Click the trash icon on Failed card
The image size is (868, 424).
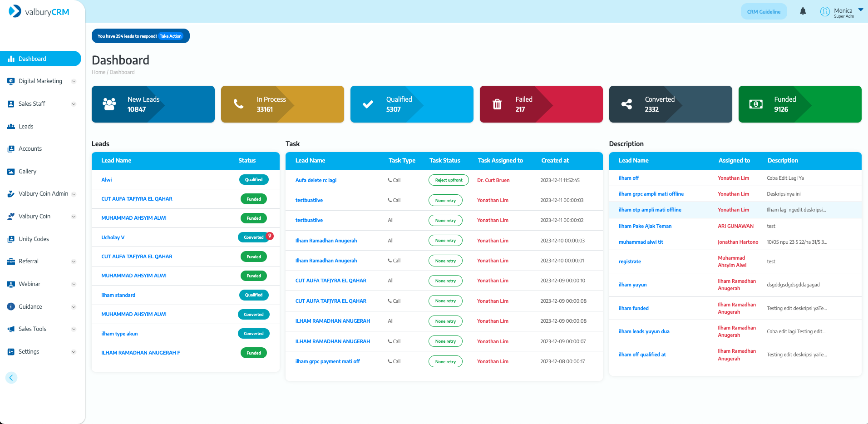(x=497, y=104)
